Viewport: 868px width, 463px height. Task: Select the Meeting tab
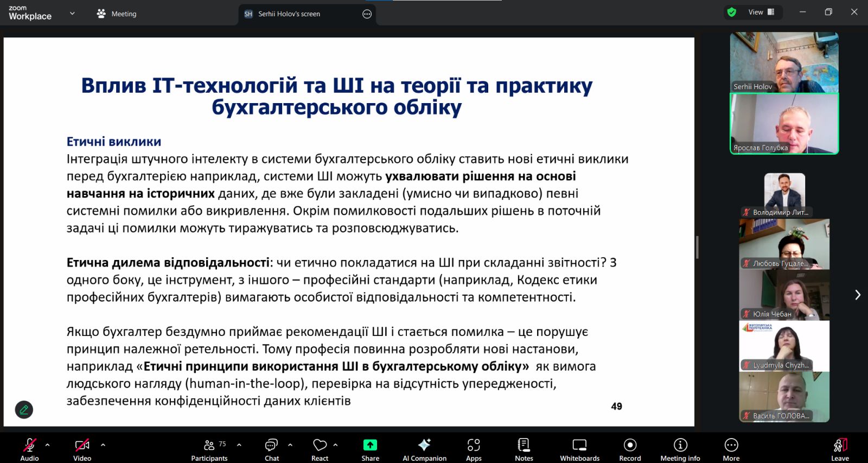coord(116,14)
